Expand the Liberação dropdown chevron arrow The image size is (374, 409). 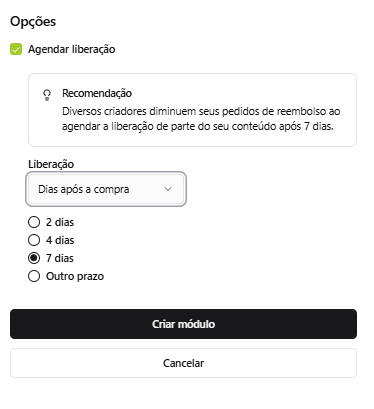(x=168, y=189)
